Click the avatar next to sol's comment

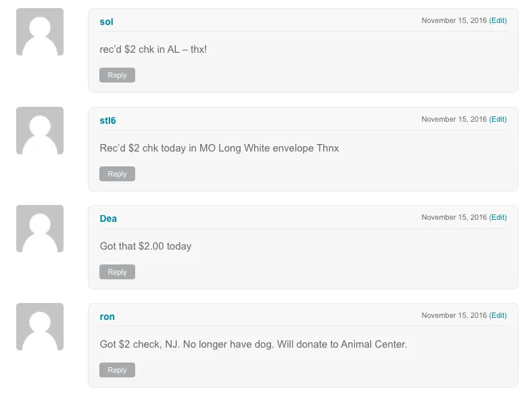point(40,32)
